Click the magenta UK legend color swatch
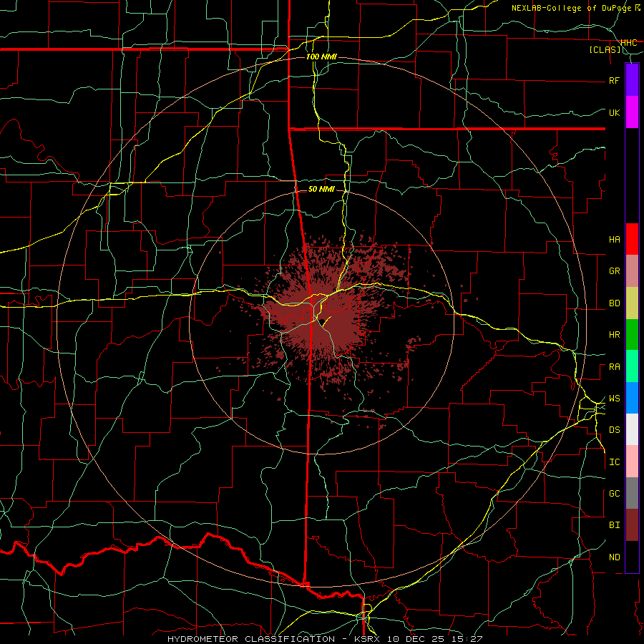This screenshot has height=644, width=644. 632,112
